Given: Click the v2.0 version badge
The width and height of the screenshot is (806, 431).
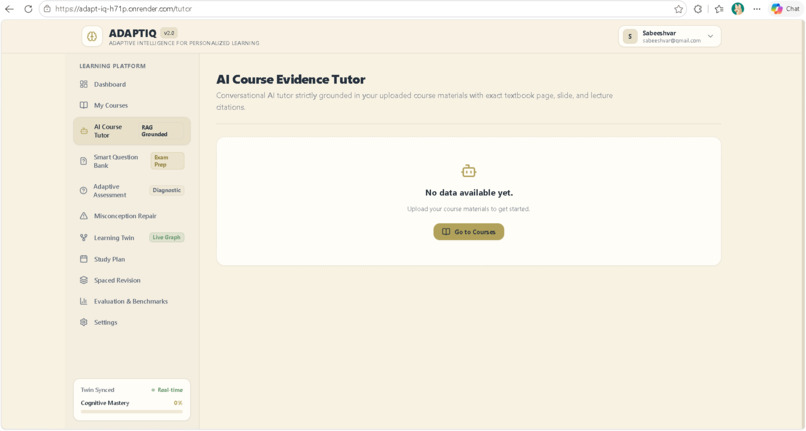Looking at the screenshot, I should pyautogui.click(x=169, y=33).
